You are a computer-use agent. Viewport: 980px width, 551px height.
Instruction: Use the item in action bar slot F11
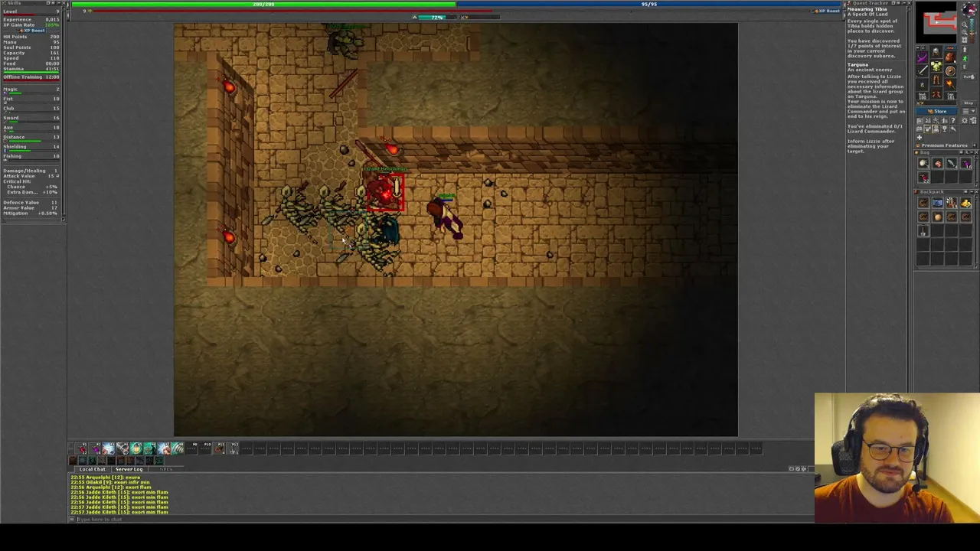click(x=218, y=448)
